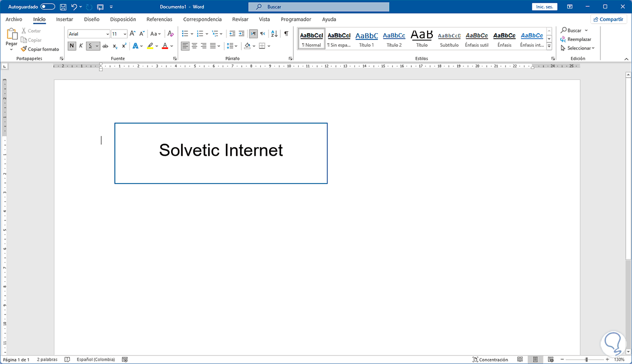Open the font size 11 box

point(119,34)
